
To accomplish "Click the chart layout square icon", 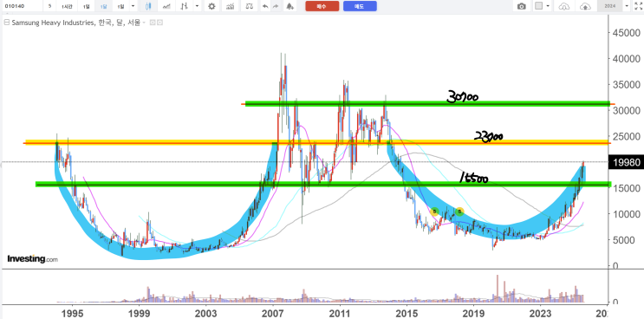I will click(538, 6).
